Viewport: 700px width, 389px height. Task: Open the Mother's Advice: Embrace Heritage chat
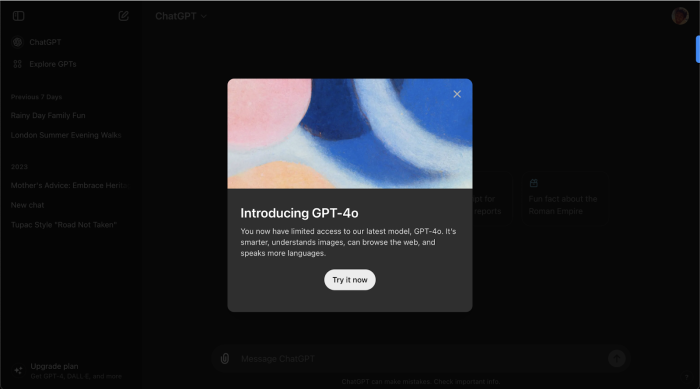(x=71, y=185)
